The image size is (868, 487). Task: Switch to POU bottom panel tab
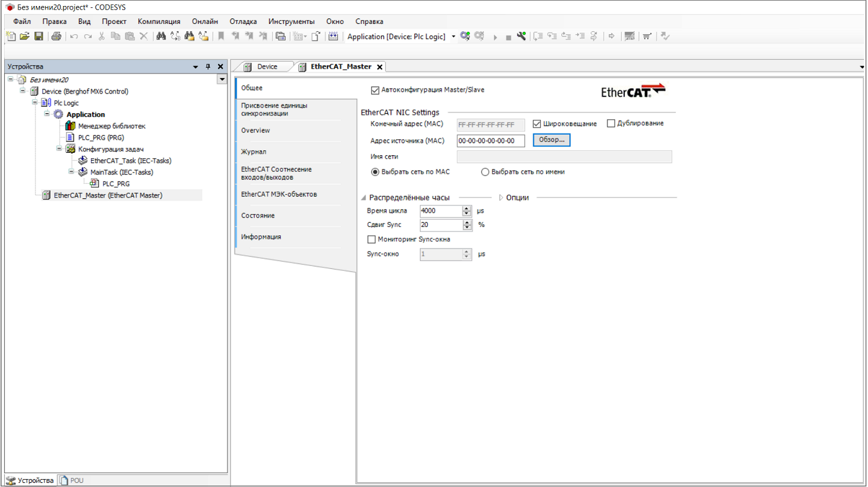coord(71,480)
